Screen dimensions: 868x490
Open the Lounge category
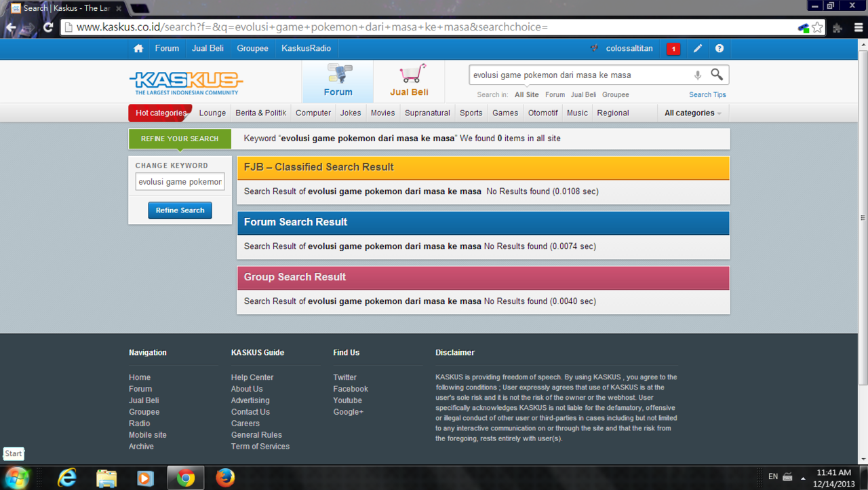(212, 113)
